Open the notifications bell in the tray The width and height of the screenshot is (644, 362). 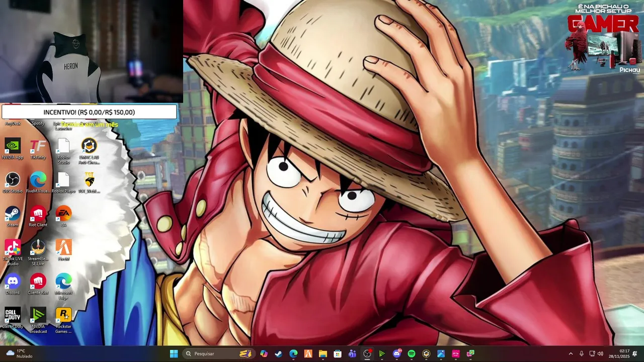(635, 354)
